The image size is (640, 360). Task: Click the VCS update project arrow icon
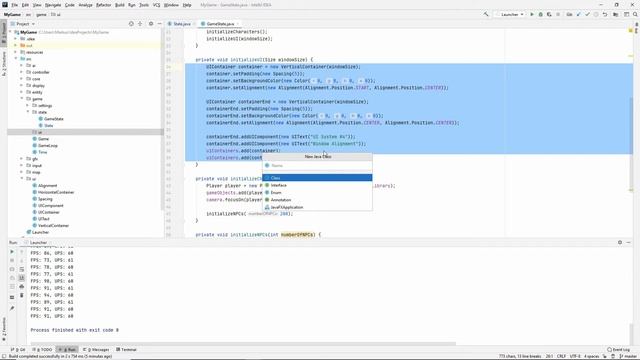pyautogui.click(x=579, y=14)
